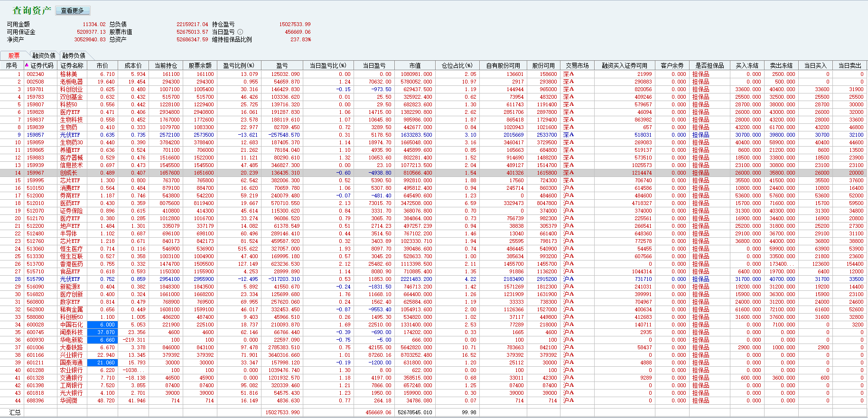
Task: Click the 科技50 name cell
Action: tap(68, 104)
